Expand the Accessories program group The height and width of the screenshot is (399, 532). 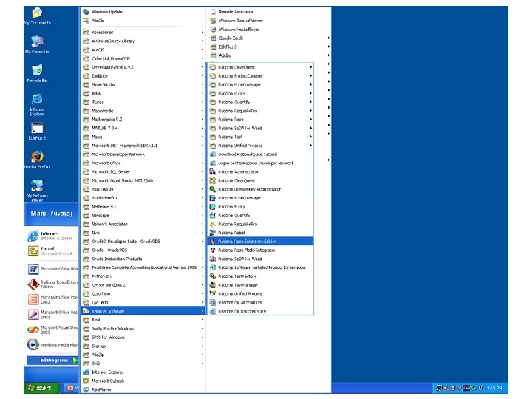tap(143, 33)
